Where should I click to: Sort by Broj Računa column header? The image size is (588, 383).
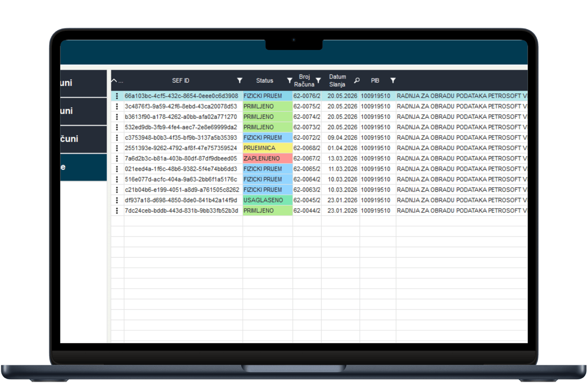[x=304, y=80]
